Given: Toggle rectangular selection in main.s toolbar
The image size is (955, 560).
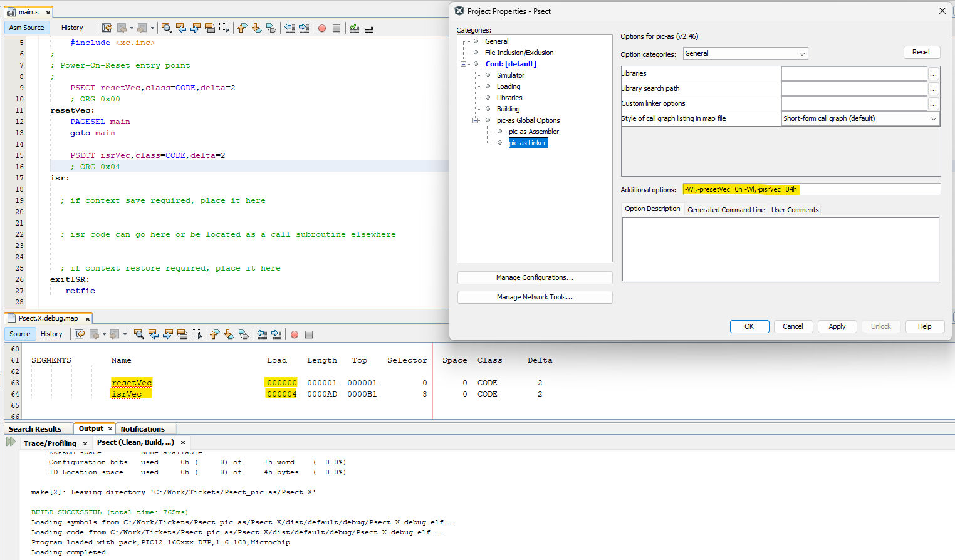Looking at the screenshot, I should point(224,28).
